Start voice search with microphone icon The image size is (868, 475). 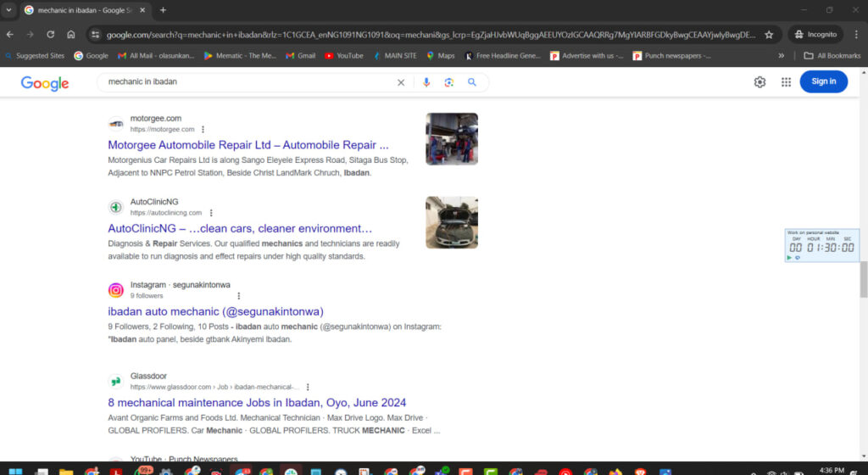[x=426, y=82]
